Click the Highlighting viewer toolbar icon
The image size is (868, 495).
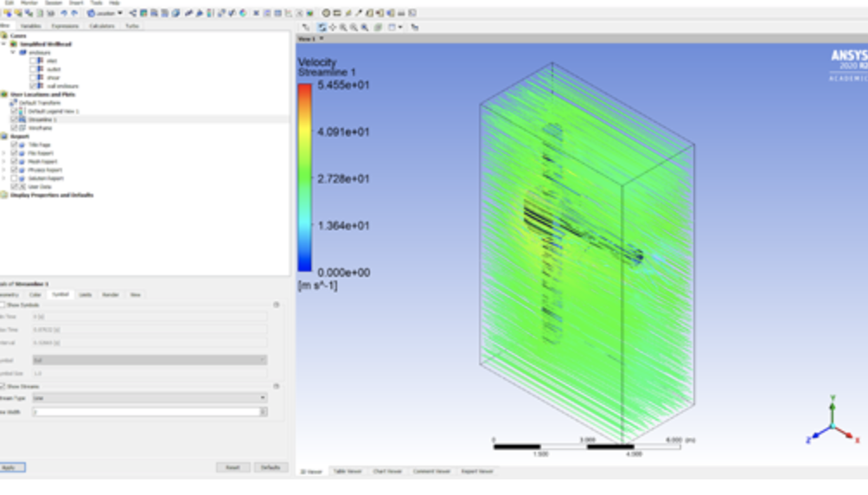click(378, 27)
